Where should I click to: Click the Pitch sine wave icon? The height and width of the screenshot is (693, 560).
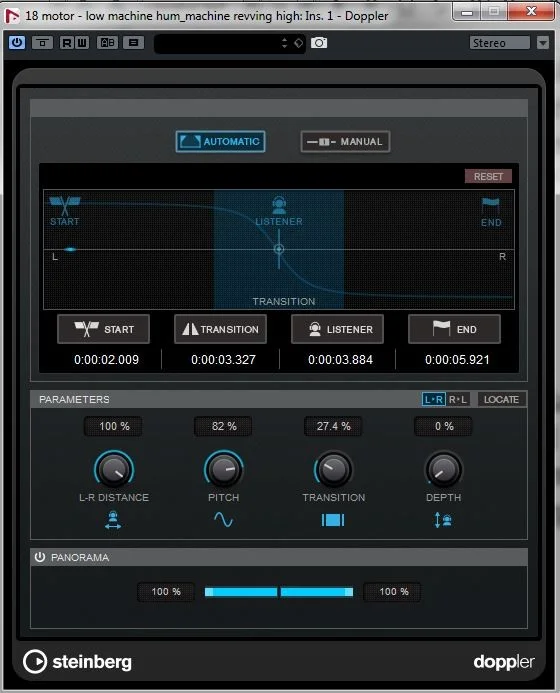tap(223, 520)
